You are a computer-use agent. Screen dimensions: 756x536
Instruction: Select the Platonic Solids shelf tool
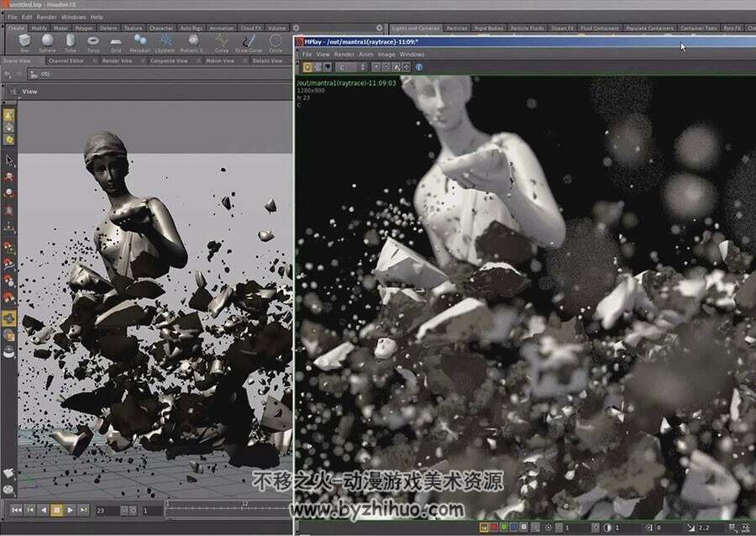pos(192,43)
